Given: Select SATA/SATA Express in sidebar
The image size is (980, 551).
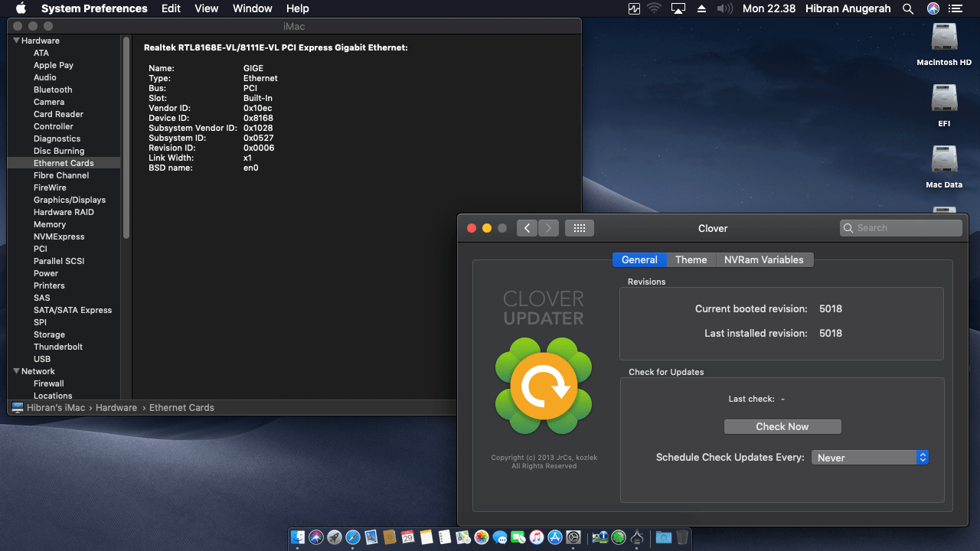Looking at the screenshot, I should 73,310.
